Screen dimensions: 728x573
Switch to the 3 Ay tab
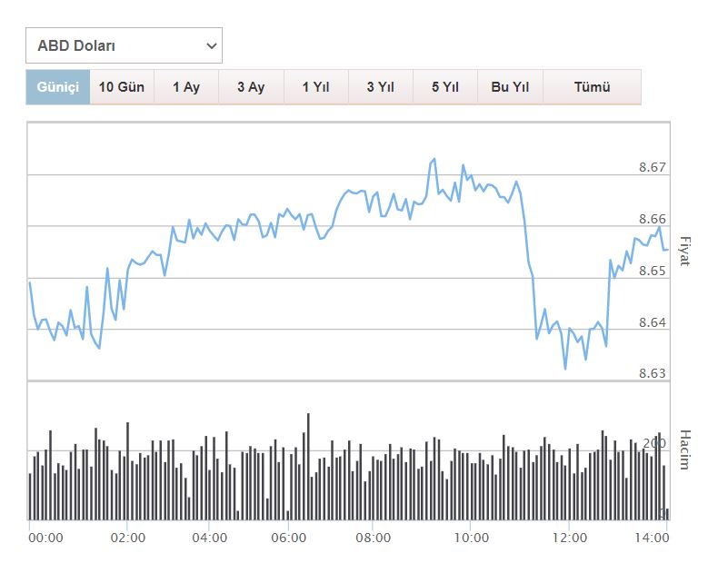251,87
